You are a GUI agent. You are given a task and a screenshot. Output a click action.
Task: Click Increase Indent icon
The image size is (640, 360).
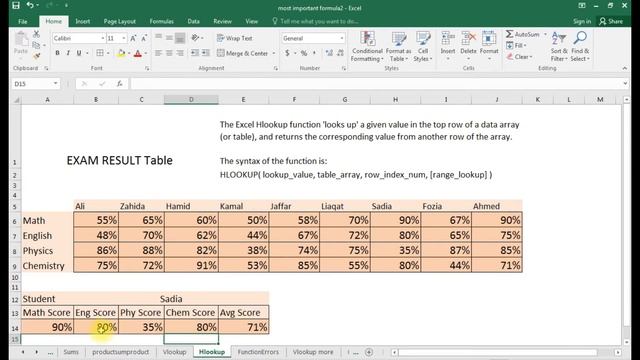(x=206, y=53)
